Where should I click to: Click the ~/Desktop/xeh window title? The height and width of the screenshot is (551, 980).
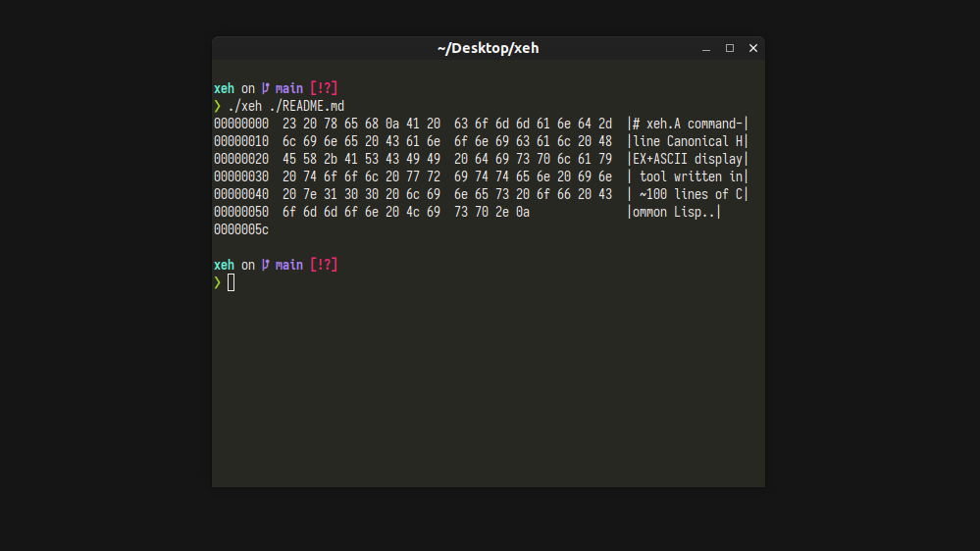(488, 48)
